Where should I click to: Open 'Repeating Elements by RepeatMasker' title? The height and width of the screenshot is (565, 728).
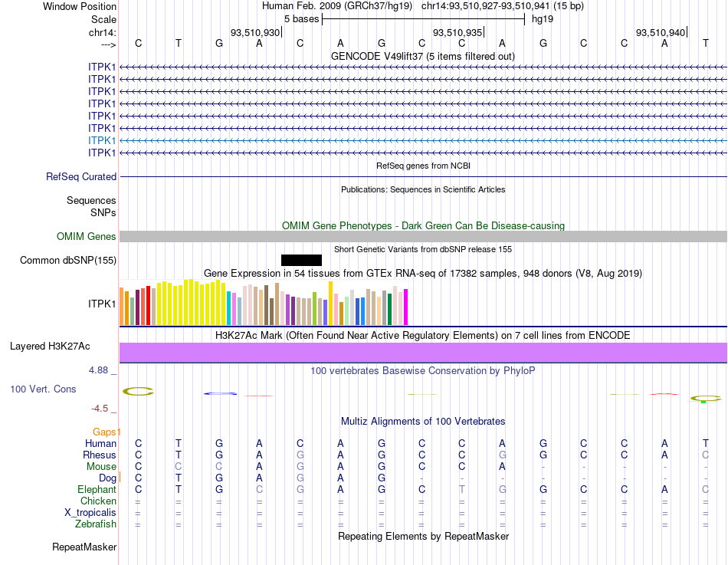pos(423,536)
